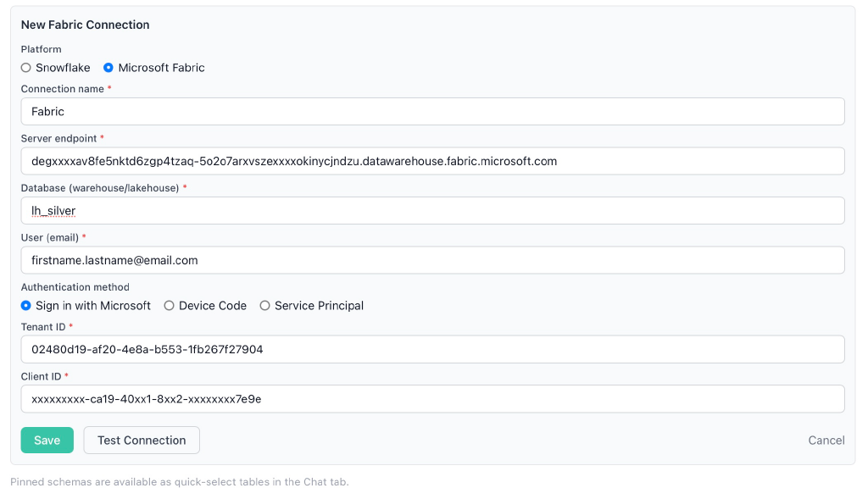This screenshot has width=868, height=499.
Task: Select Device Code authentication method
Action: pos(169,305)
